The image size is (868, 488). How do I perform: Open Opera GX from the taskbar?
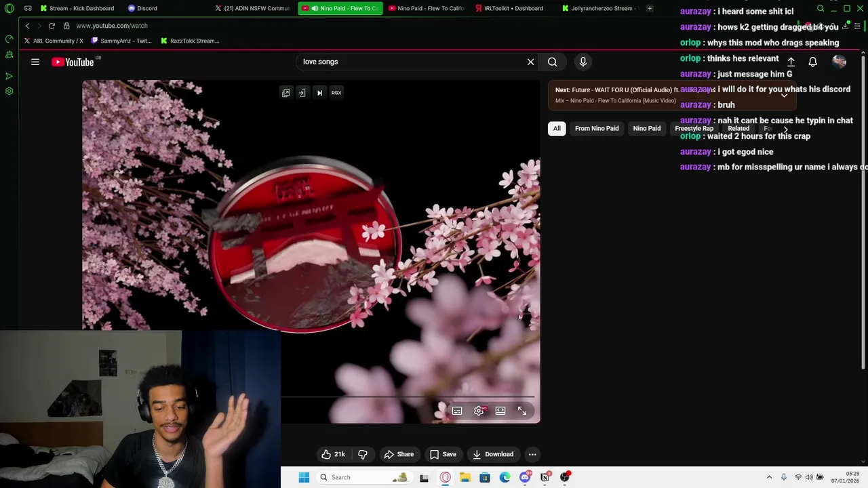pyautogui.click(x=445, y=477)
